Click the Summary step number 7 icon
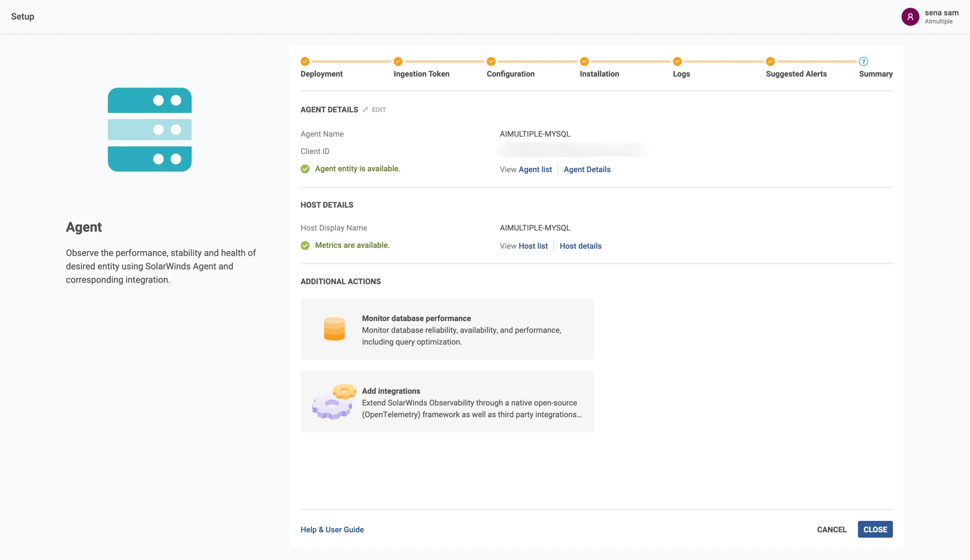The width and height of the screenshot is (970, 560). [x=864, y=61]
